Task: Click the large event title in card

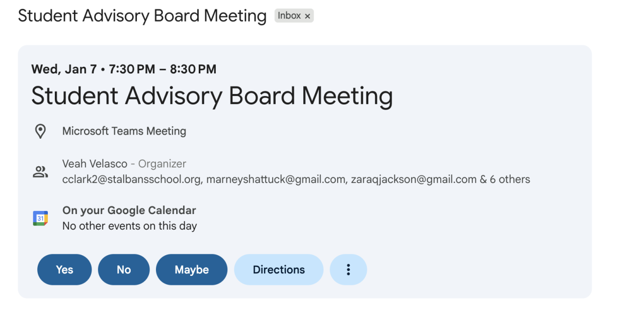Action: [x=212, y=95]
